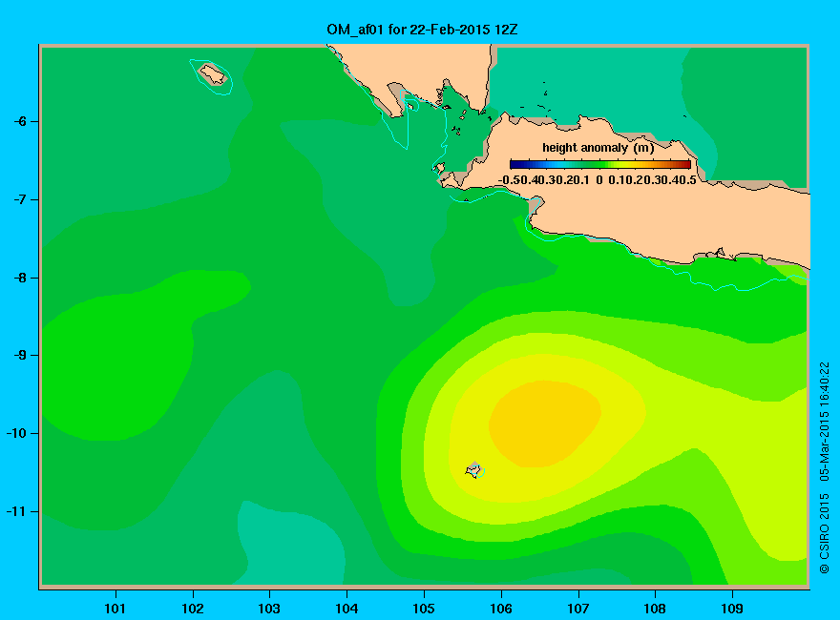Click the orange peak anomaly region
This screenshot has width=840, height=620.
[544, 423]
